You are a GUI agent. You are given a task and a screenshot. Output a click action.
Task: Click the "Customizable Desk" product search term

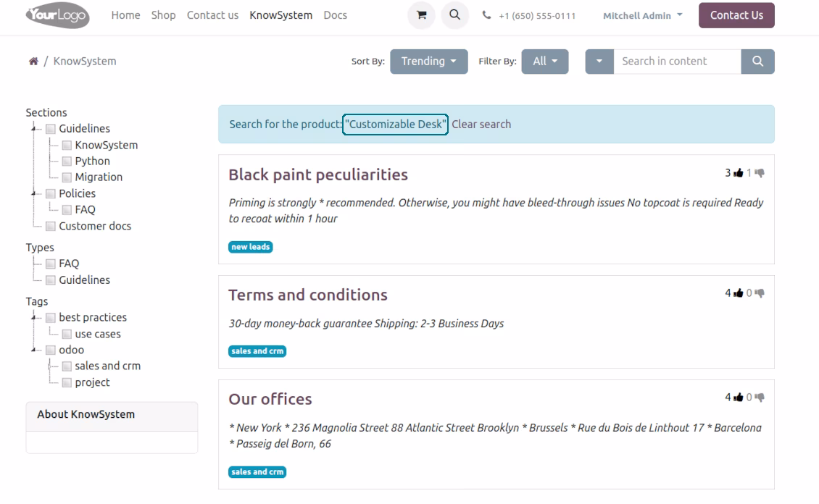(396, 124)
